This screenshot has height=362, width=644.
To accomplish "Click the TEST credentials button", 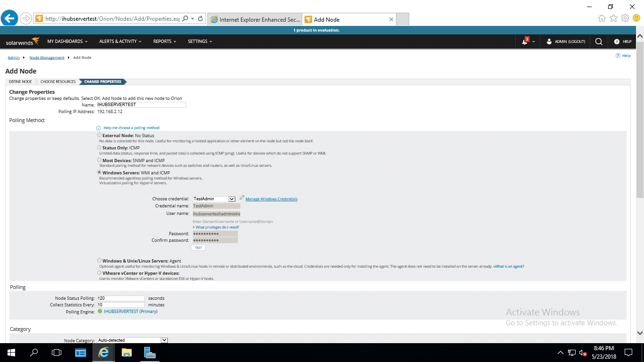I will (198, 247).
